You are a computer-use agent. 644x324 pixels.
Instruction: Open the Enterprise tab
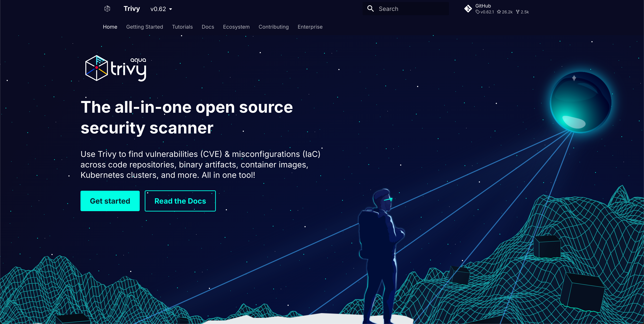point(310,27)
